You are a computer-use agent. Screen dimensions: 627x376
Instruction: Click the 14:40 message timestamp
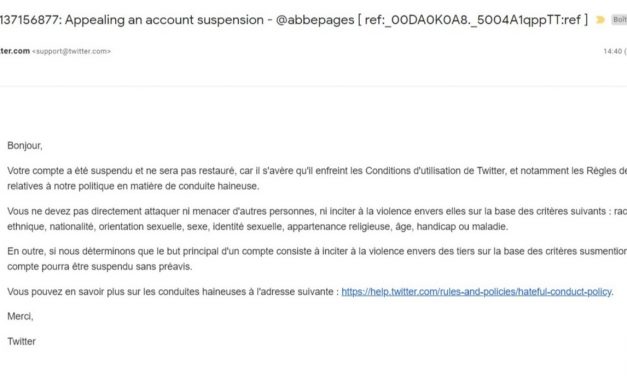tap(613, 51)
